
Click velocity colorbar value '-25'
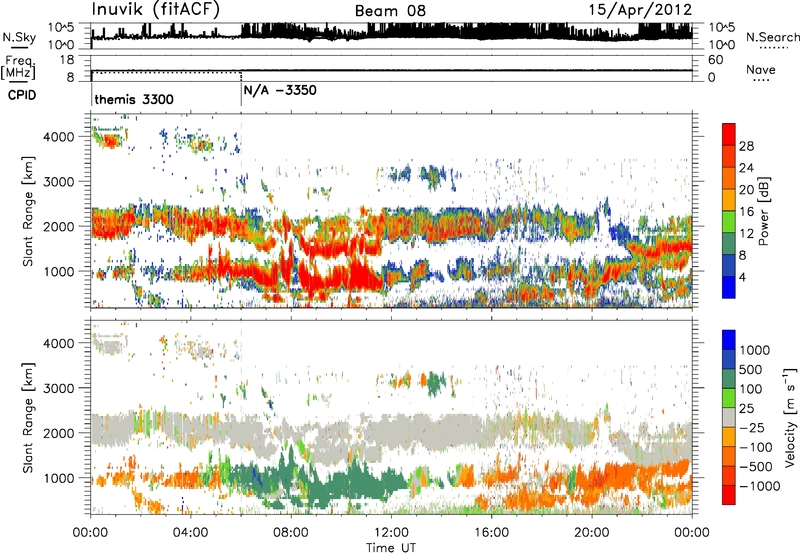[x=752, y=427]
